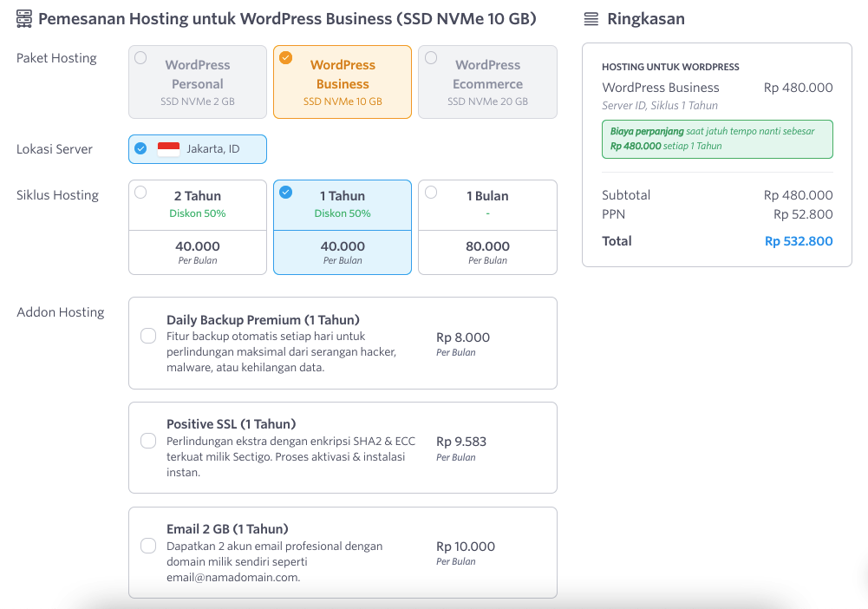Viewport: 868px width, 609px height.
Task: Click the Lokasi Server label
Action: tap(55, 149)
